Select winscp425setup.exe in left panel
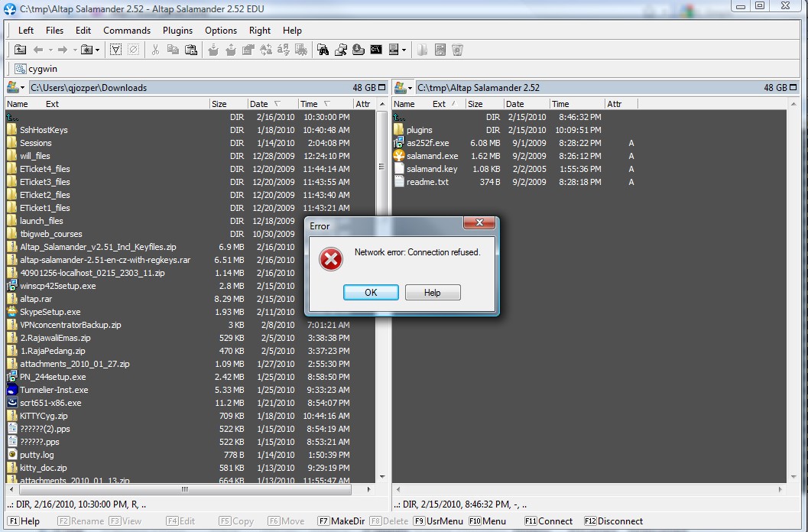Viewport: 808px width, 532px height. (x=58, y=286)
